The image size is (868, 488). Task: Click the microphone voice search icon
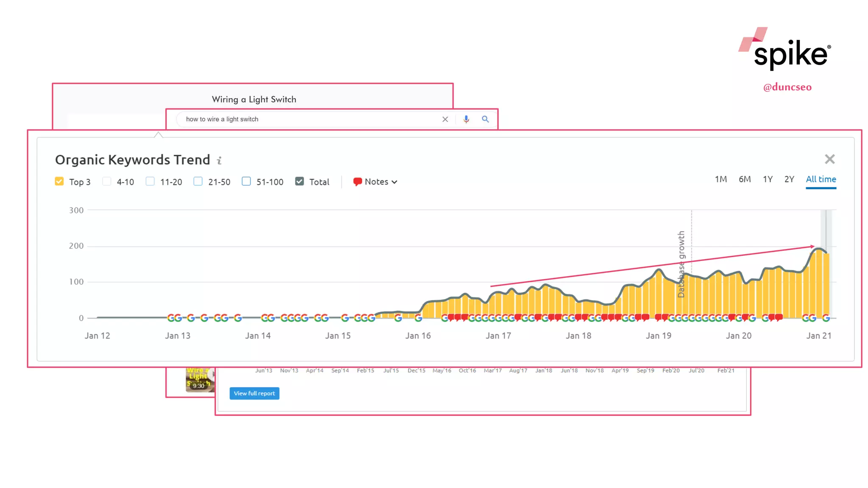pyautogui.click(x=466, y=119)
